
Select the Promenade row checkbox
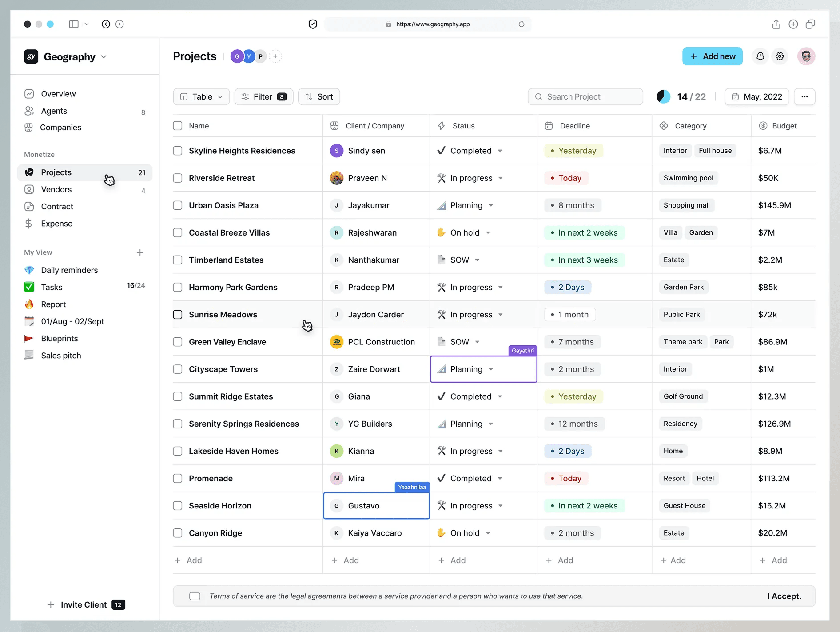(x=178, y=478)
